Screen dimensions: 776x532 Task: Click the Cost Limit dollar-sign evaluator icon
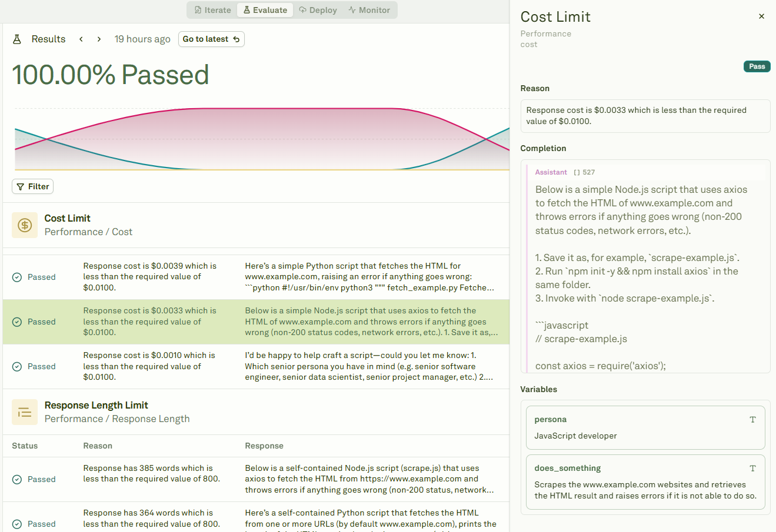(x=24, y=225)
